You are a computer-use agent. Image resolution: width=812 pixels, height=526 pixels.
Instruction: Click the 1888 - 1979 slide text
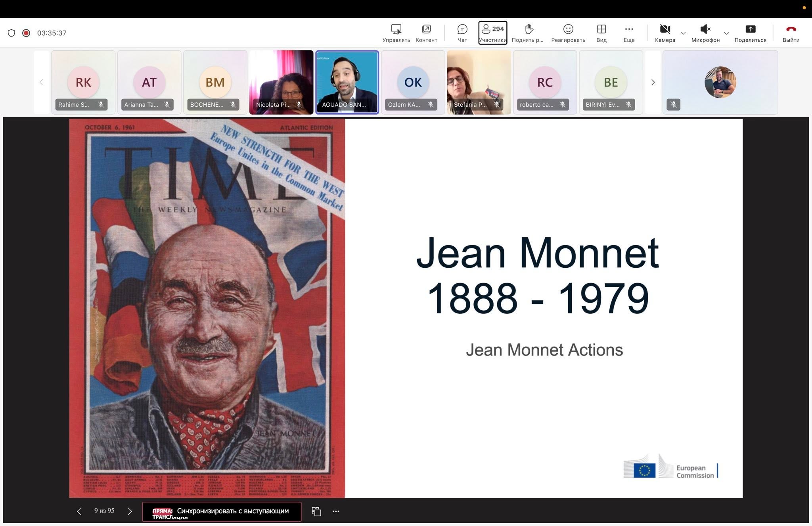tap(538, 298)
